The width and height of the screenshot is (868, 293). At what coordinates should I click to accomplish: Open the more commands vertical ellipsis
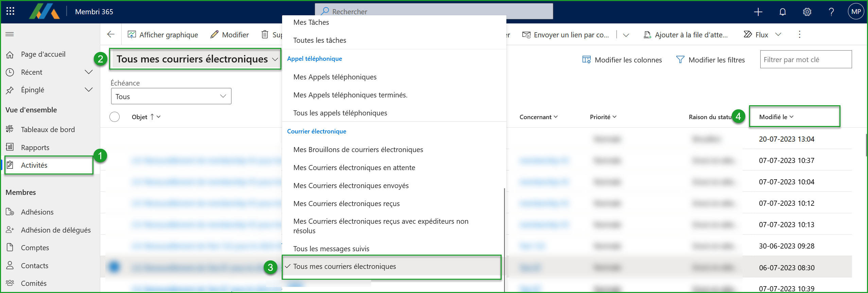[x=799, y=34]
